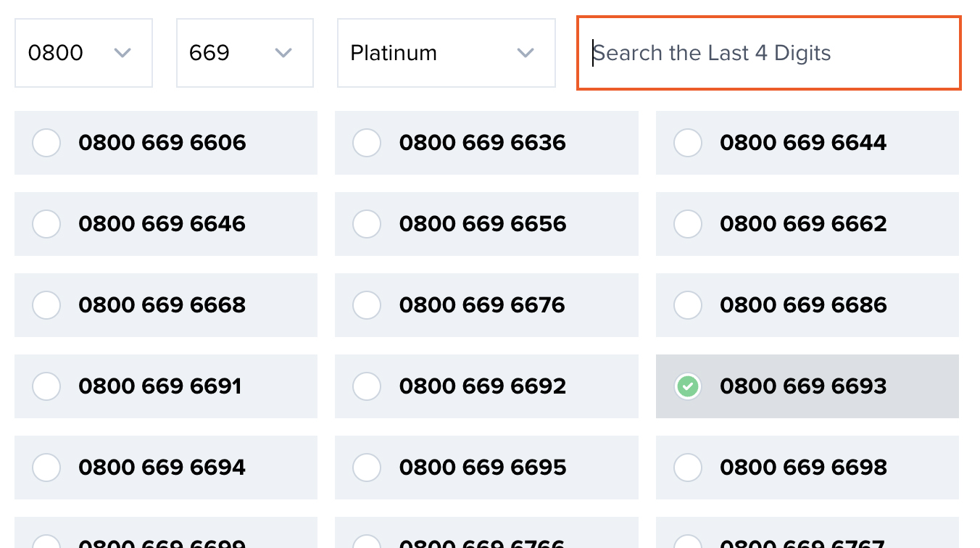The width and height of the screenshot is (980, 548).
Task: Open the 0800 prefix dropdown chevron
Action: click(122, 52)
